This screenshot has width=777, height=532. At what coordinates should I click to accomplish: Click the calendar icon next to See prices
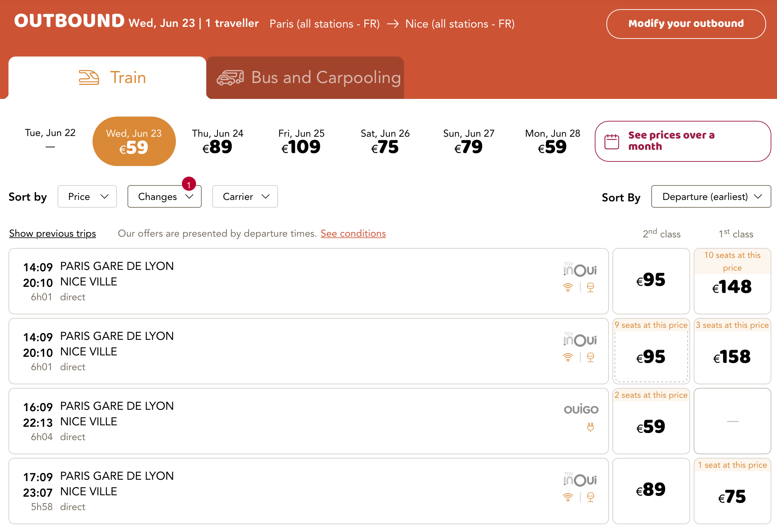[612, 141]
